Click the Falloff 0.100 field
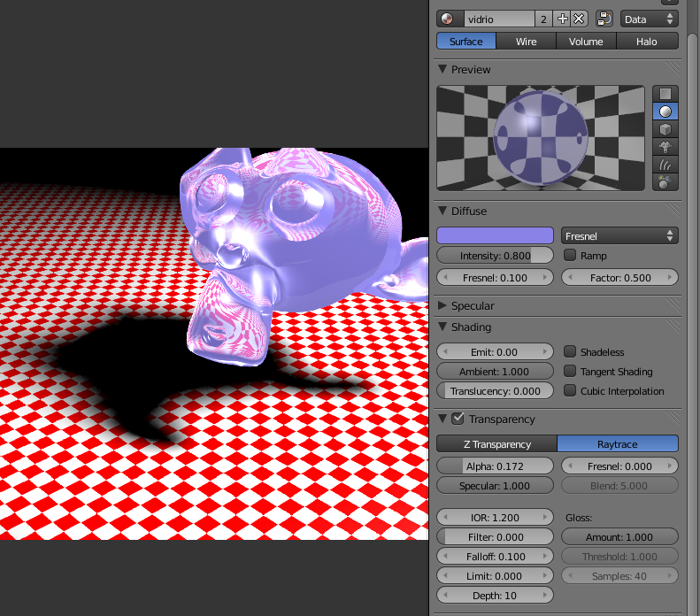This screenshot has height=616, width=700. (495, 557)
